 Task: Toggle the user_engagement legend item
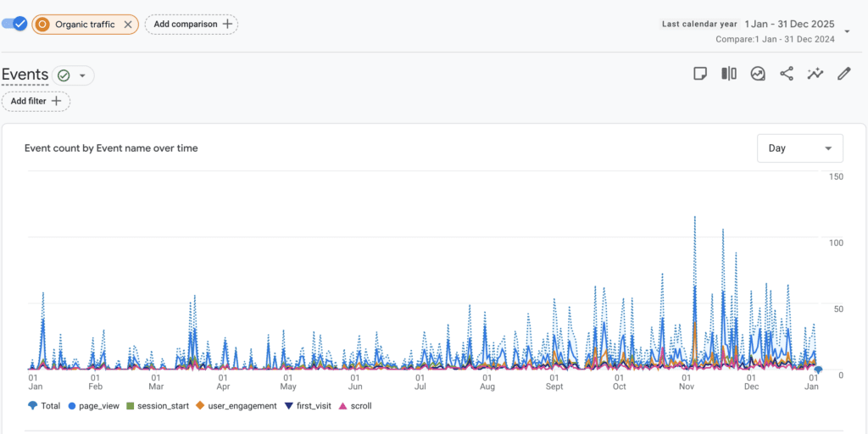(236, 406)
